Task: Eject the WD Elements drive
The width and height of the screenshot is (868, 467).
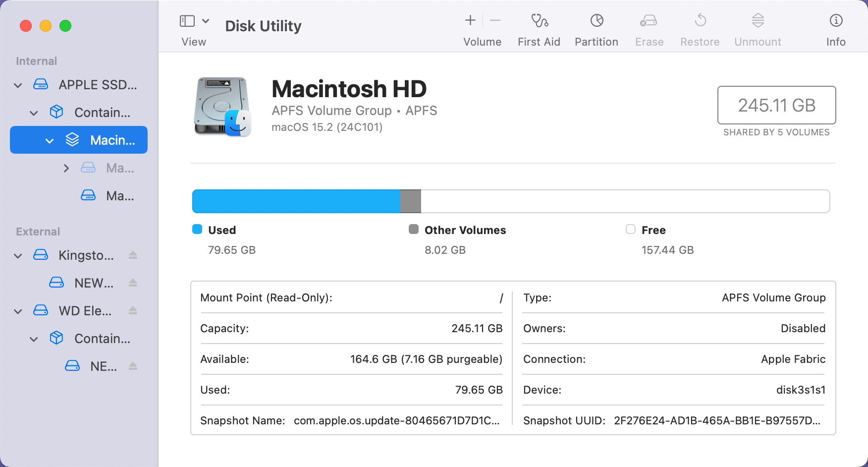Action: pos(133,310)
